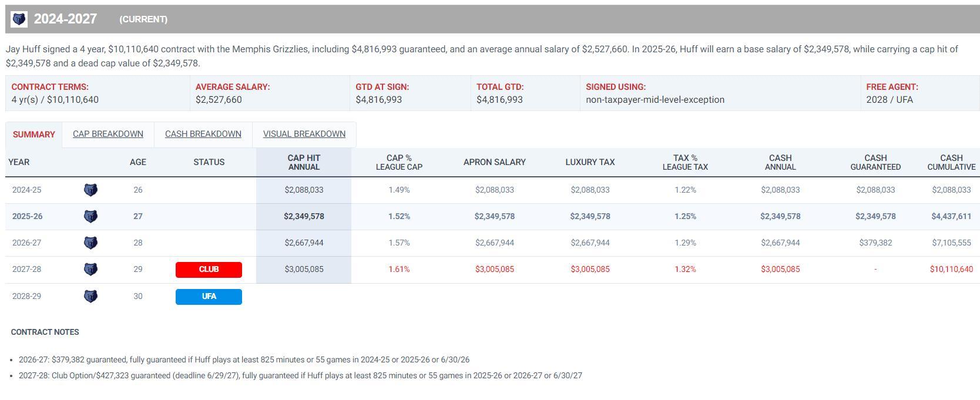The height and width of the screenshot is (400, 980).
Task: Click the Grizzlies team icon in 2027-28 row
Action: (x=90, y=269)
